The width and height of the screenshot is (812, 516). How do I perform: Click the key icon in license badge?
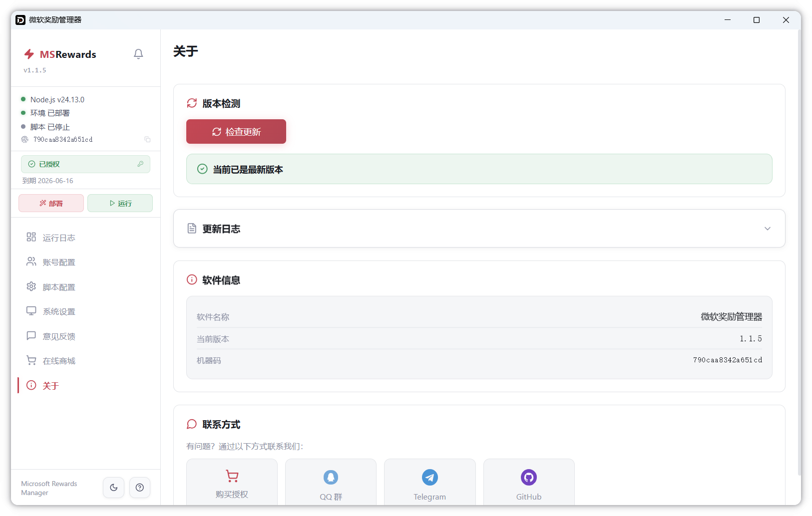[140, 164]
